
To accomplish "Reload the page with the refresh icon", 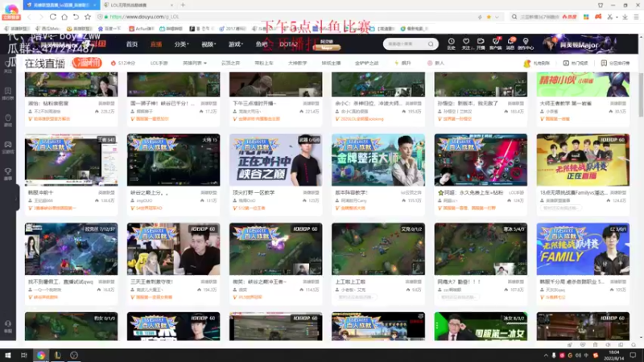I will tap(53, 17).
